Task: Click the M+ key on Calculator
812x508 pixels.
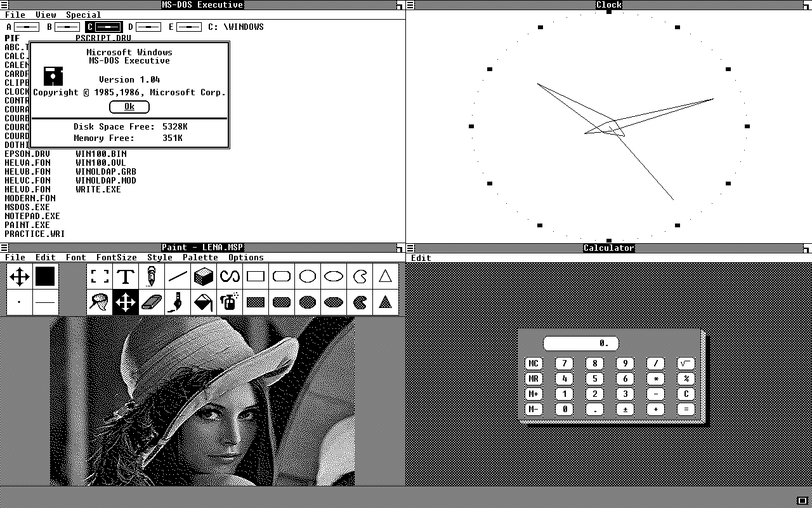Action: click(x=534, y=394)
